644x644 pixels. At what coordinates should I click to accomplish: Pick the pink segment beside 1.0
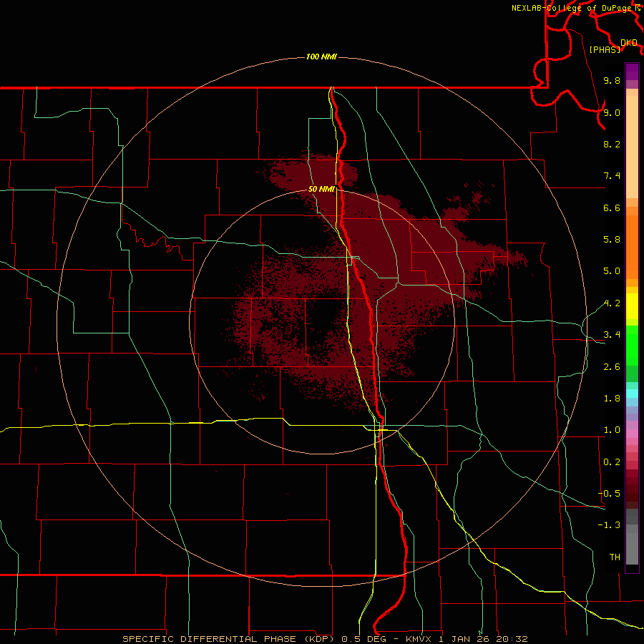tap(632, 434)
